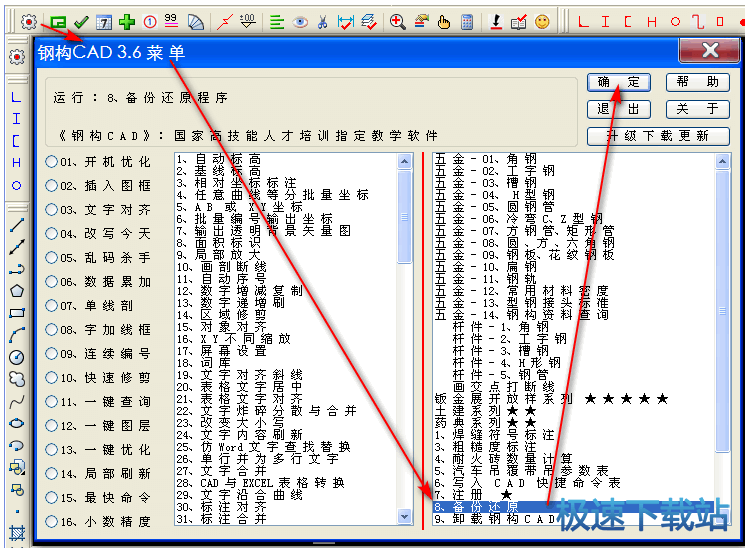Select the line tool in left toolbar
Viewport: 750px width, 552px height.
click(17, 225)
